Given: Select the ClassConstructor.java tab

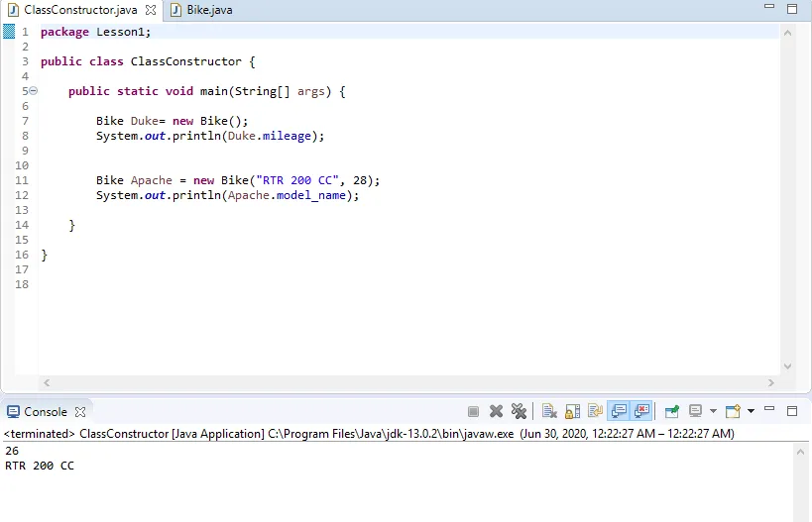Looking at the screenshot, I should tap(80, 10).
